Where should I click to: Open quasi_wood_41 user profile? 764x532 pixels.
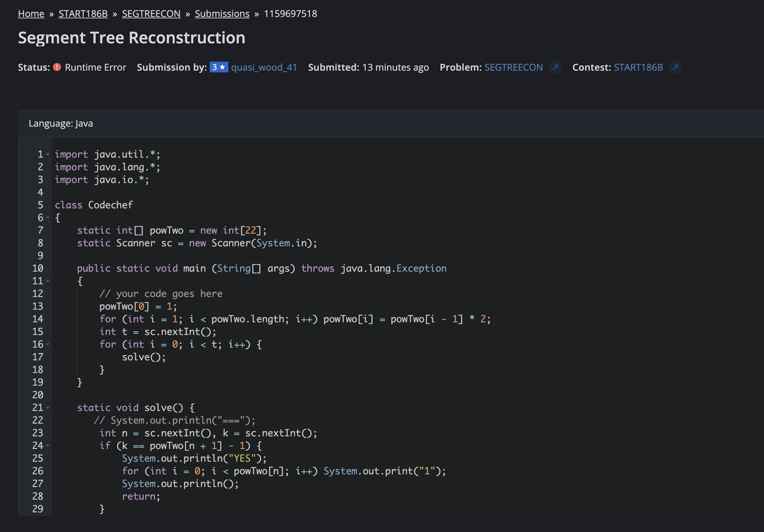point(264,67)
